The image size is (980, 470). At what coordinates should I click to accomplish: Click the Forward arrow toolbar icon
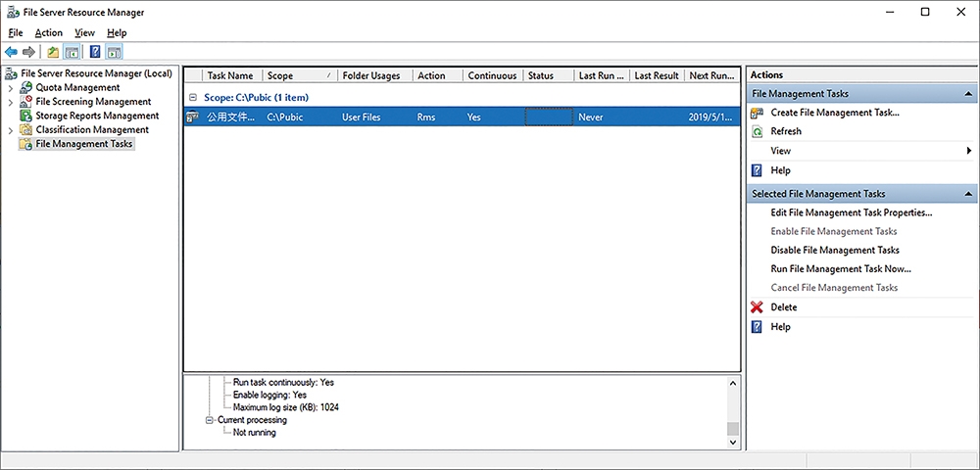click(x=28, y=52)
